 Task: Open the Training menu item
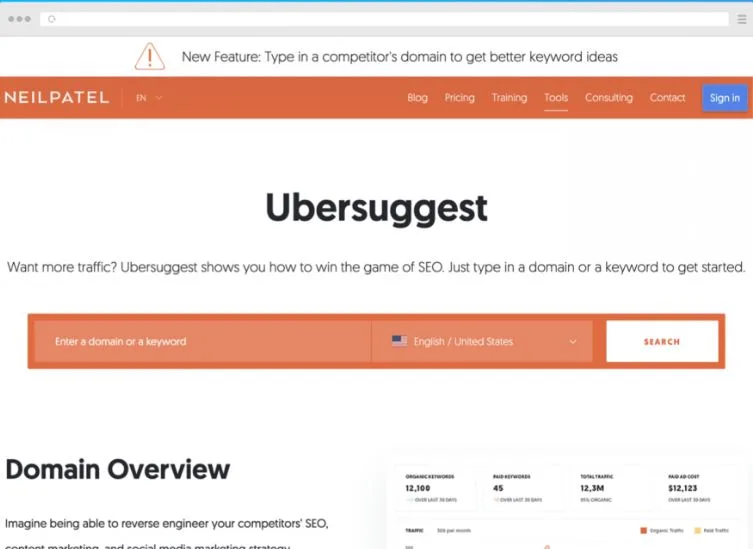pos(509,98)
